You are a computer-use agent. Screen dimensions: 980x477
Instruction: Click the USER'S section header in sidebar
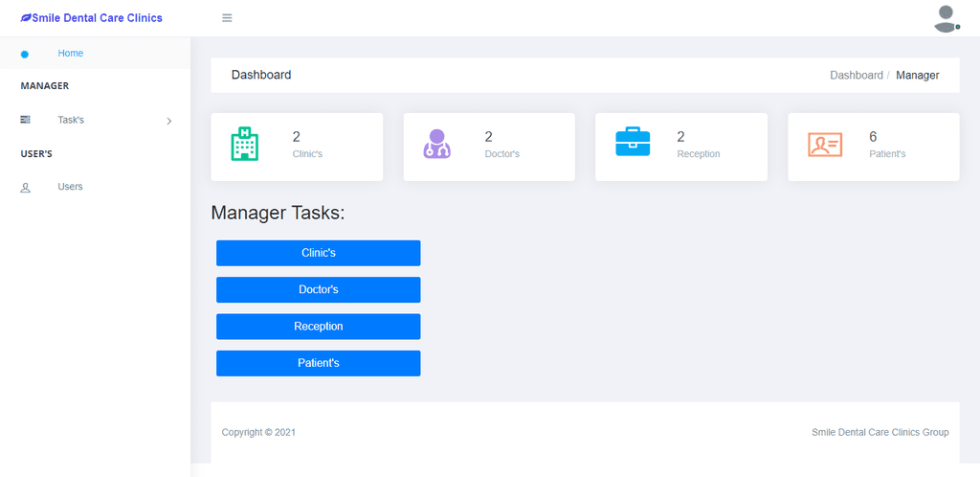[36, 153]
